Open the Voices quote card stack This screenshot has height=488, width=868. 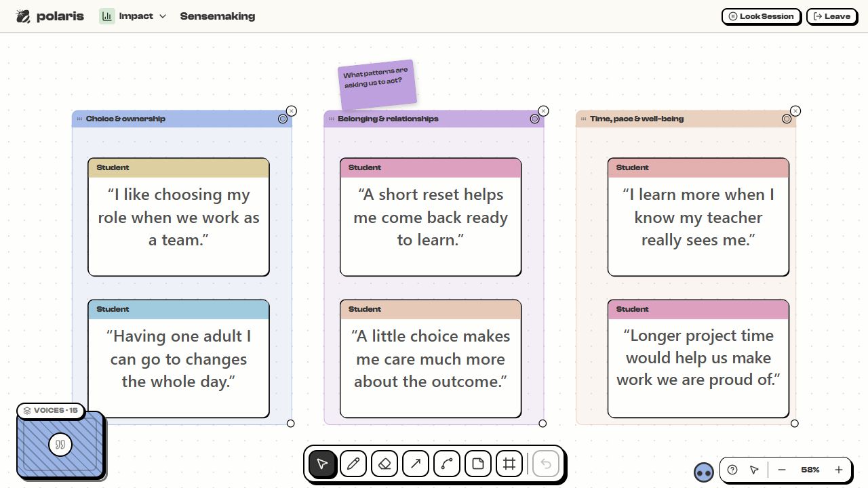(x=60, y=445)
